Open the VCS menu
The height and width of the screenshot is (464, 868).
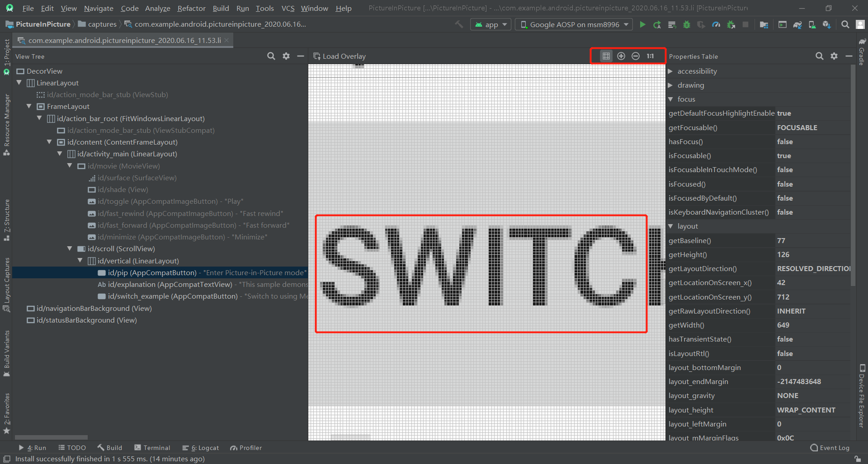288,8
